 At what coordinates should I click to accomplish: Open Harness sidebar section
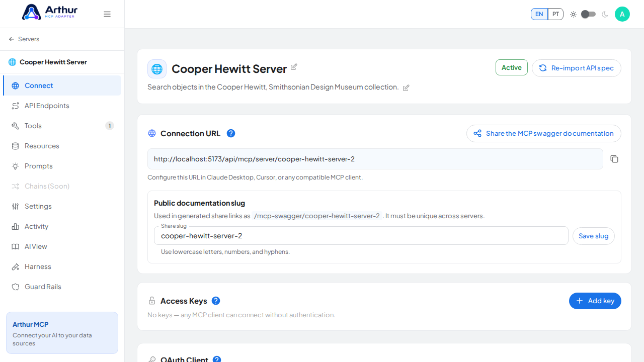(62, 266)
